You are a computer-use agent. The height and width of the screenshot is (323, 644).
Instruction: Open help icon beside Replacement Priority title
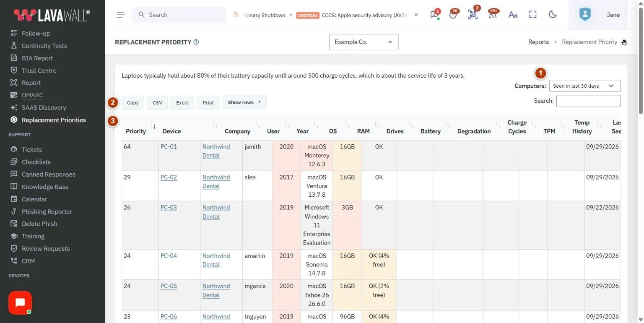(196, 42)
